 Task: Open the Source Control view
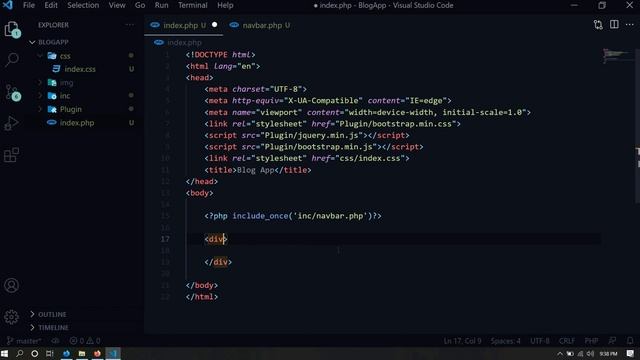click(x=12, y=93)
